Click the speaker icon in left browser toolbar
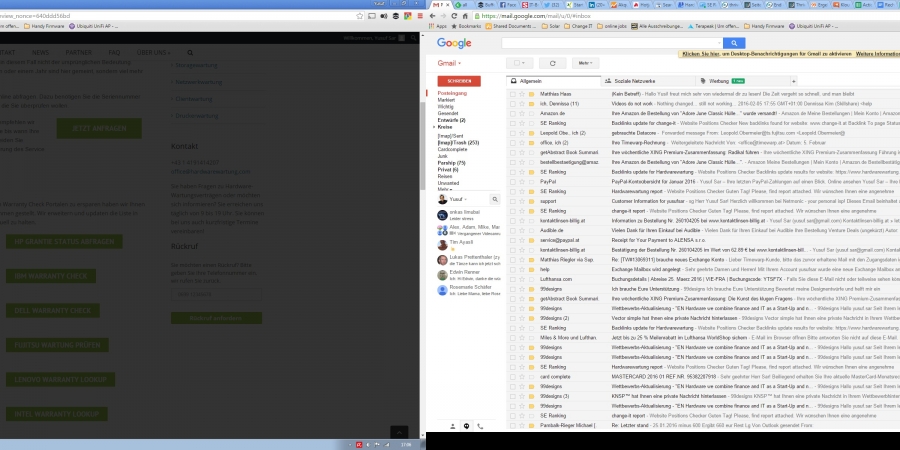 point(384,16)
